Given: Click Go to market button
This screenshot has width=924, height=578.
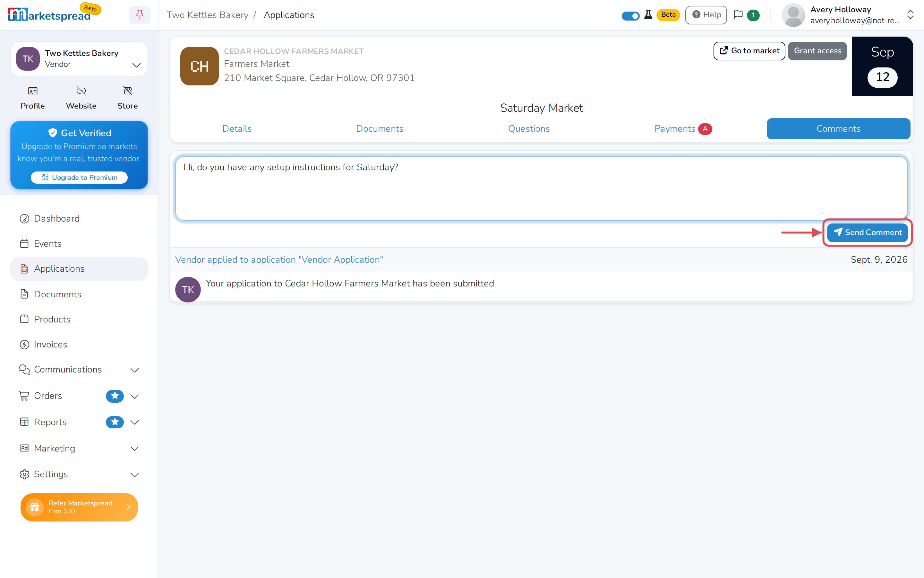Looking at the screenshot, I should [x=749, y=51].
